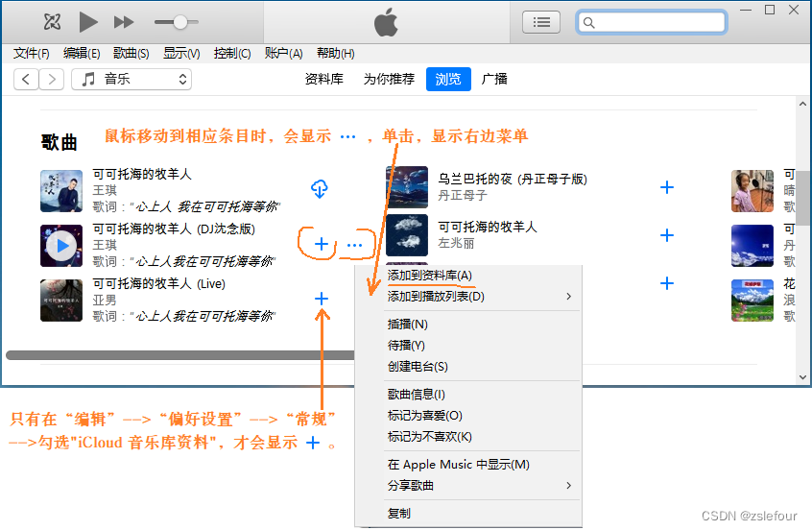Minimize the iTunes window

click(x=746, y=10)
